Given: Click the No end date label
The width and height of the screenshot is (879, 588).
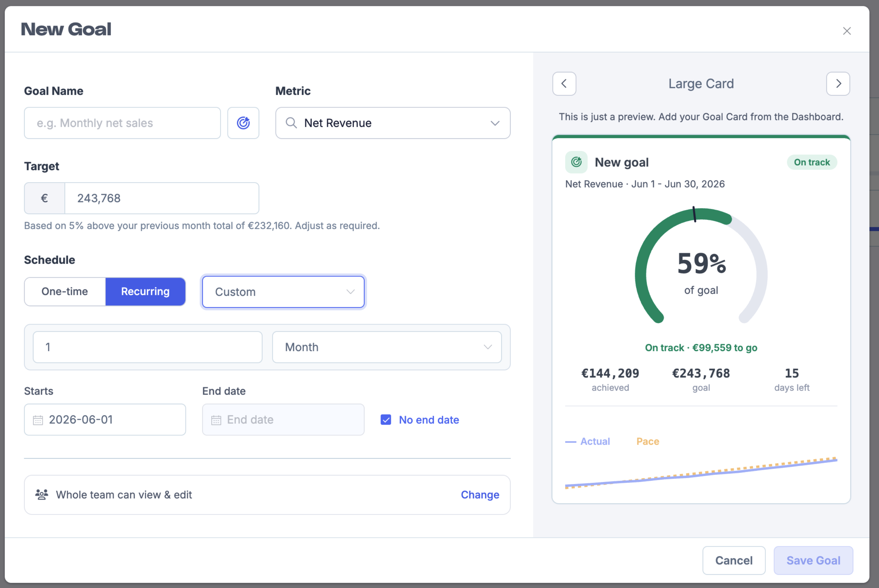Looking at the screenshot, I should click(x=429, y=420).
